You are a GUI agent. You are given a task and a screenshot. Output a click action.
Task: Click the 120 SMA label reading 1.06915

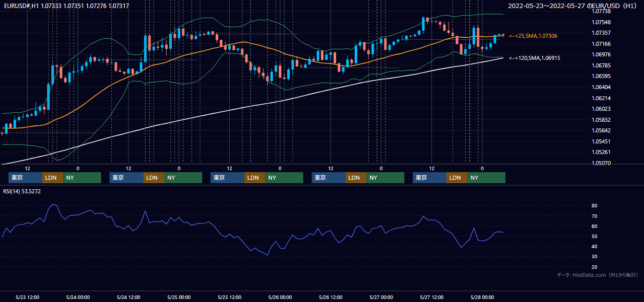click(x=535, y=58)
